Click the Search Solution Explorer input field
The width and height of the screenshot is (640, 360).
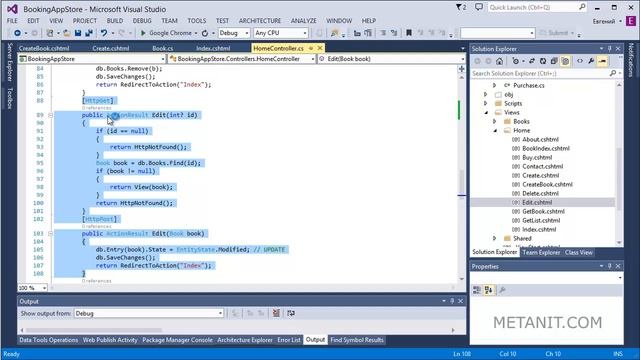pyautogui.click(x=539, y=73)
